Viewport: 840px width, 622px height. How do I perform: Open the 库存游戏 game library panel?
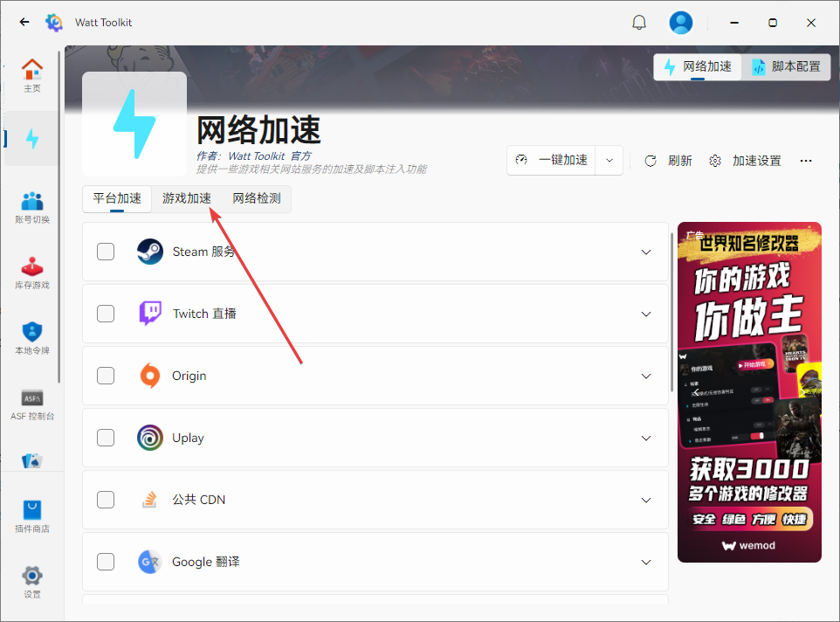click(32, 271)
